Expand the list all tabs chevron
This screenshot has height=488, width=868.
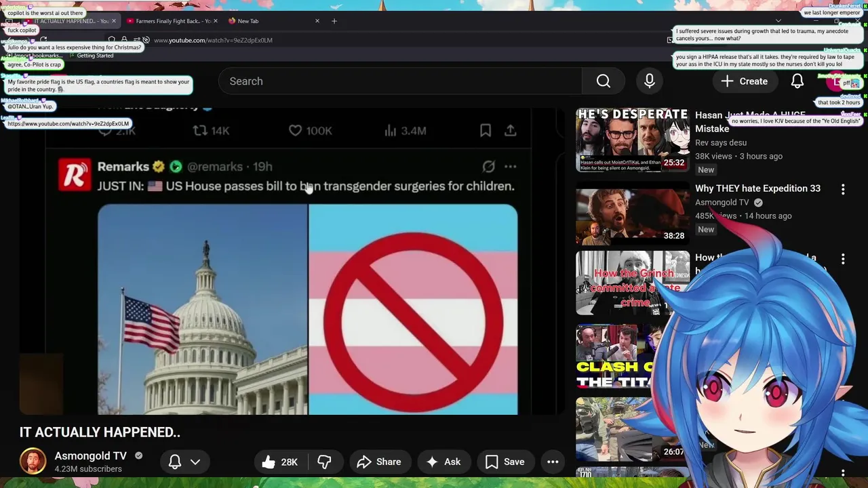(778, 21)
